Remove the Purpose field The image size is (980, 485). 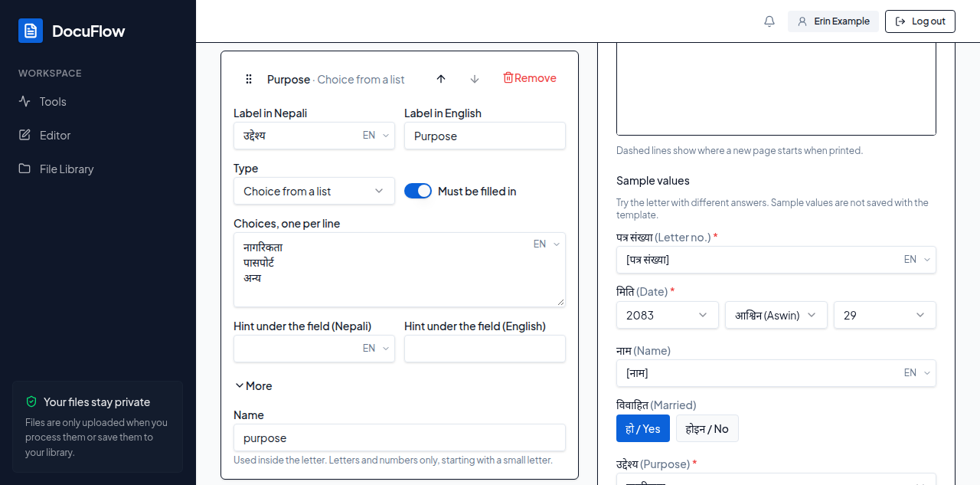[530, 78]
